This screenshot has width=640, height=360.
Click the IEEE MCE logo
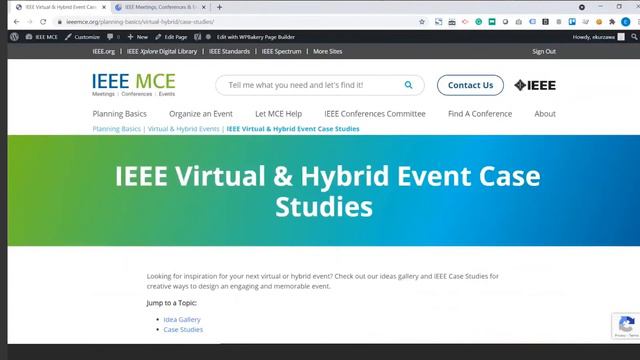pyautogui.click(x=134, y=85)
